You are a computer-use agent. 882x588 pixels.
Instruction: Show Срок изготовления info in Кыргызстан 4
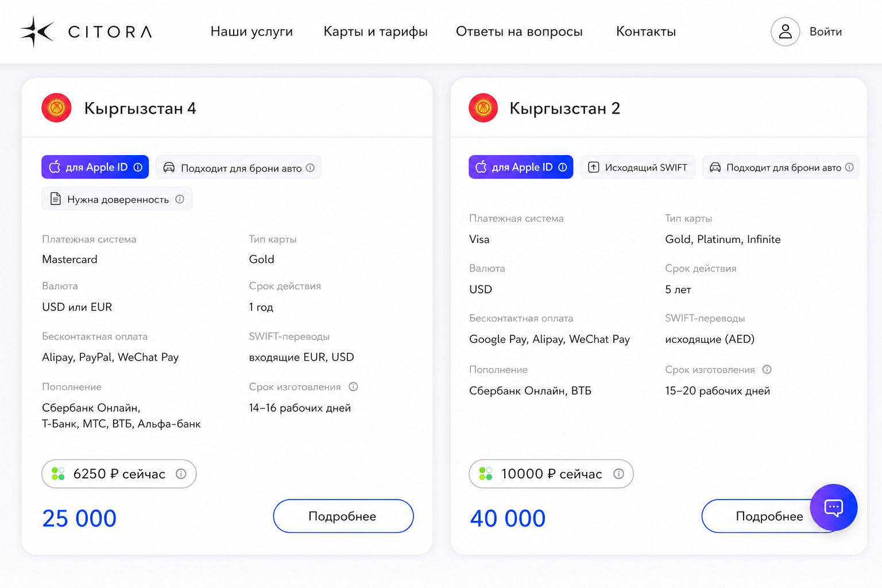pyautogui.click(x=353, y=387)
